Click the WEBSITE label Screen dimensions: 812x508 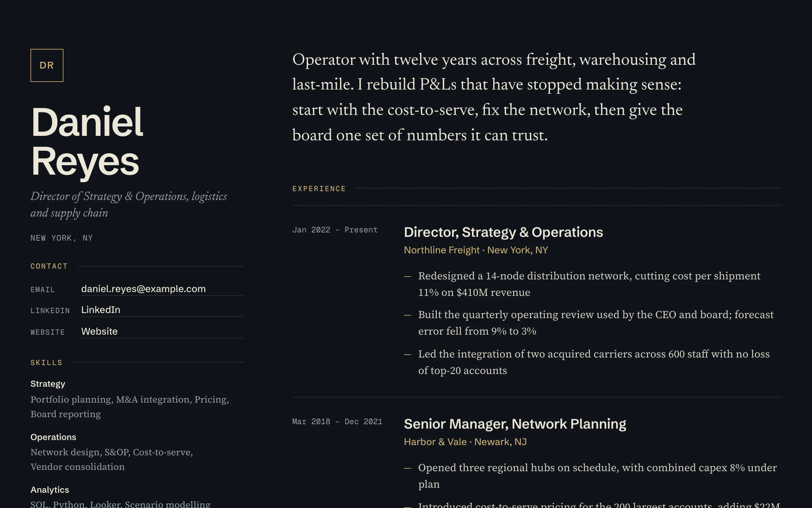coord(47,332)
